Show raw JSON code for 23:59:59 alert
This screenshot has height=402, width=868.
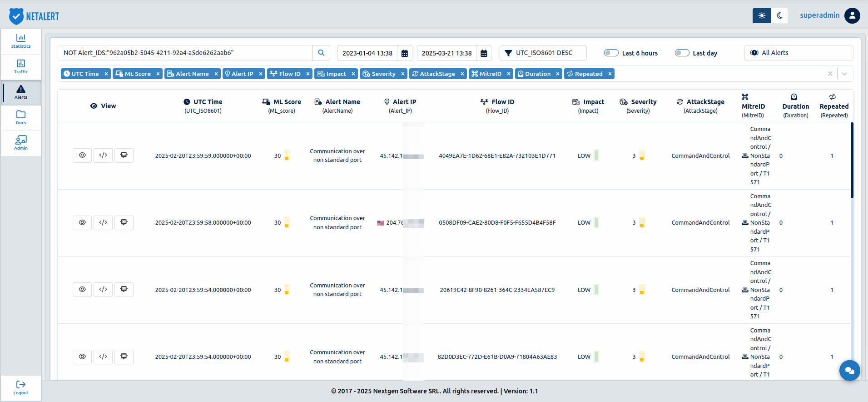pos(103,156)
